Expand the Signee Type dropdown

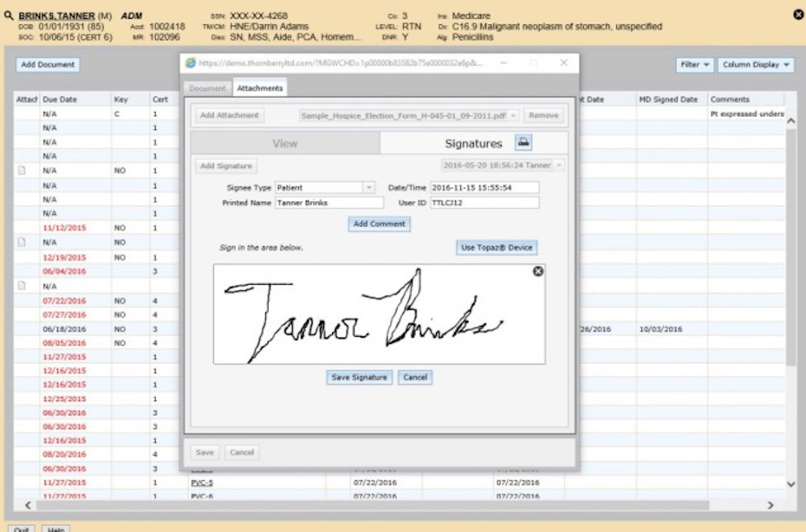(369, 187)
